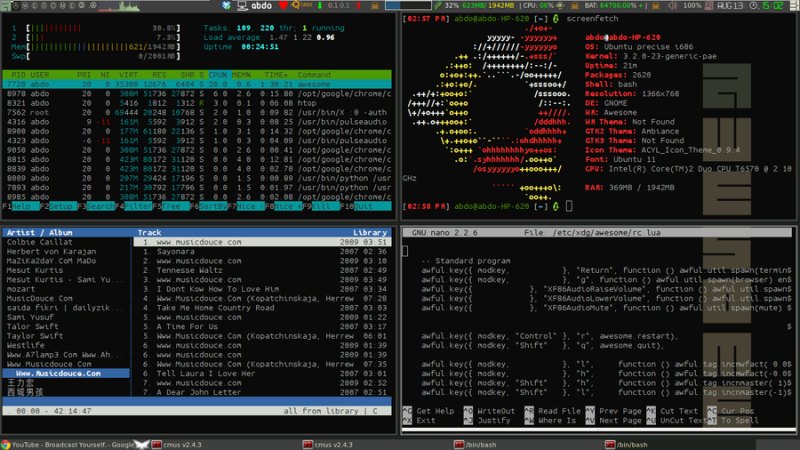
Task: Click the computer monitor icon beside abdo
Action: (x=242, y=6)
